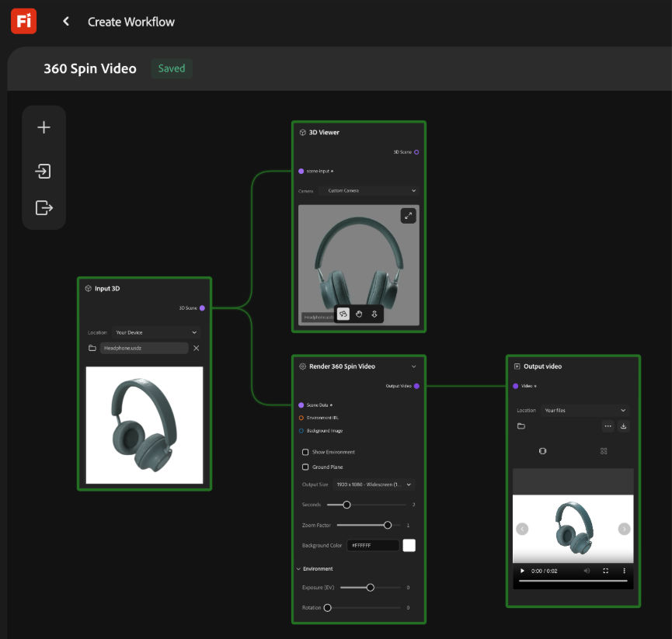Click the 3D Viewer node title
The height and width of the screenshot is (639, 672).
pos(324,132)
